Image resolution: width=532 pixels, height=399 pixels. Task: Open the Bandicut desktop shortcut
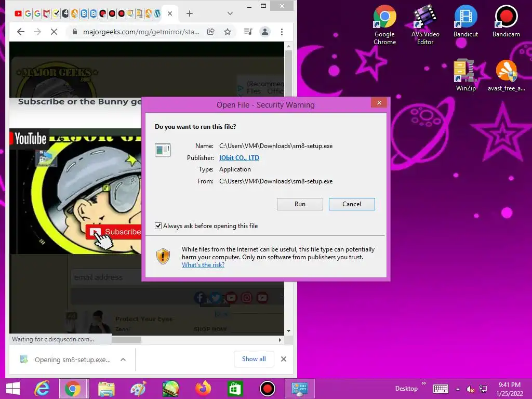(x=465, y=21)
